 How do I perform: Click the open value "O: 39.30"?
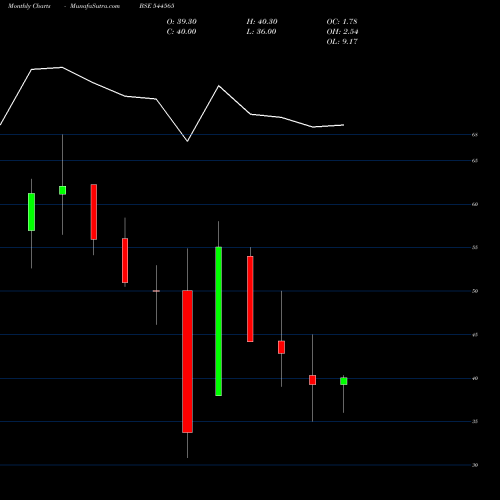(x=182, y=22)
